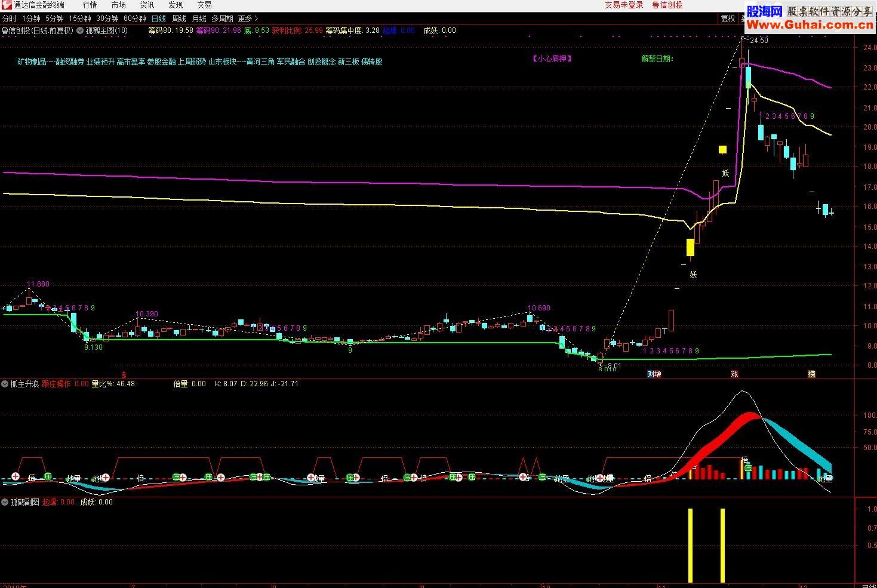Click the leftmost red plus circle marker

coord(16,477)
